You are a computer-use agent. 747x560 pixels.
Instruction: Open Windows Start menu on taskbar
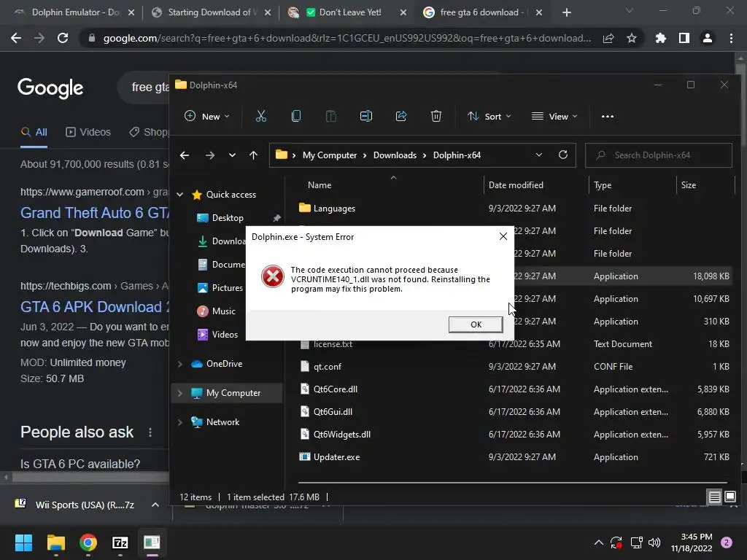pos(23,542)
